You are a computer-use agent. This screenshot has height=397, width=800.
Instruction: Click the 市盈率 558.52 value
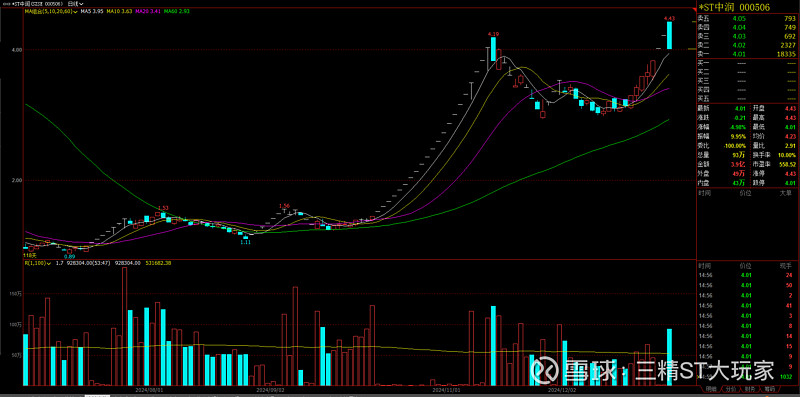(787, 164)
